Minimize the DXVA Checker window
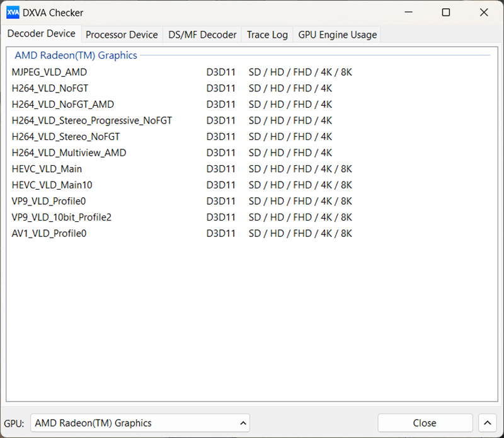Image resolution: width=504 pixels, height=438 pixels. pyautogui.click(x=408, y=12)
